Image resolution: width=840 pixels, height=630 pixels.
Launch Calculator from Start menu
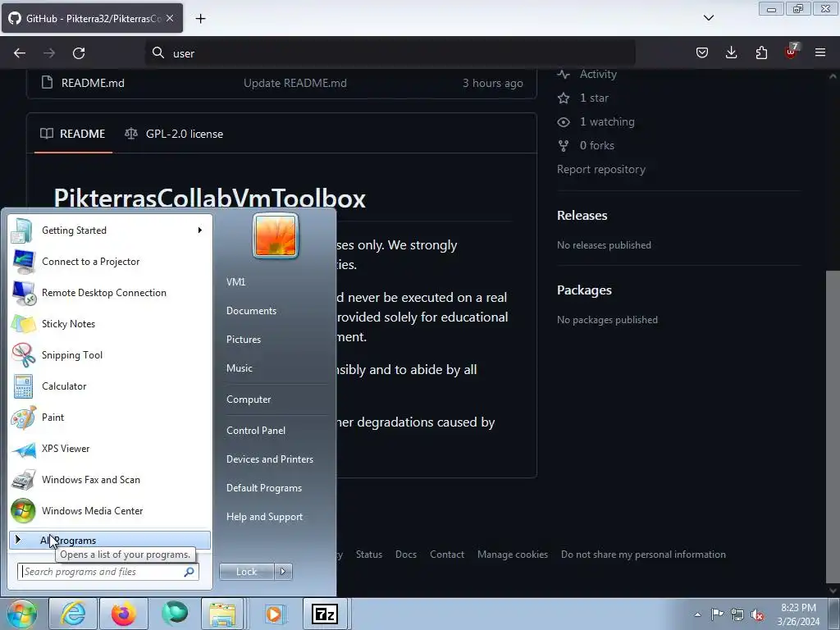[x=110, y=386]
